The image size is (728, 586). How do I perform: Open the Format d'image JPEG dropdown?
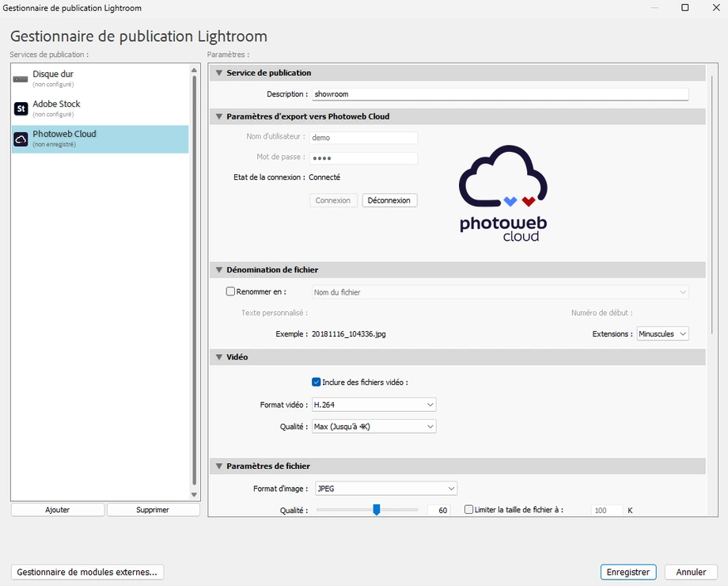pos(386,489)
